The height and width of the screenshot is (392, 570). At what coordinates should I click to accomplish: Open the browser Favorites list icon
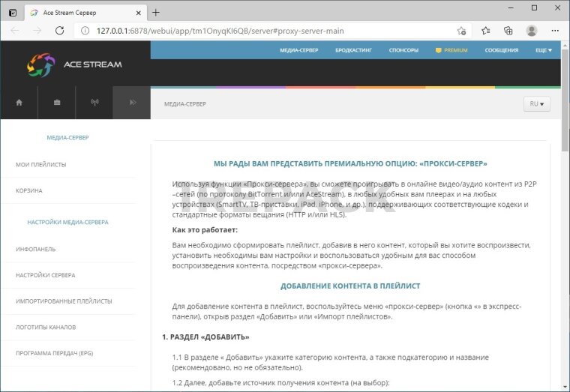click(x=486, y=31)
